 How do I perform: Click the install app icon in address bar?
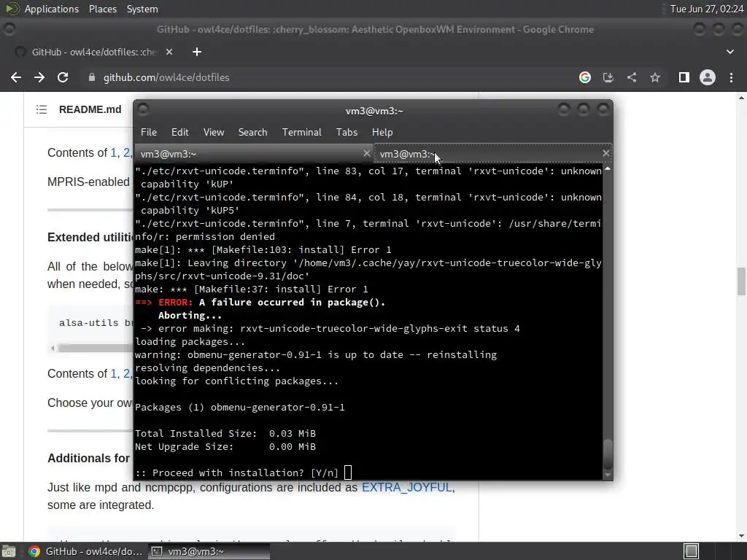(608, 77)
